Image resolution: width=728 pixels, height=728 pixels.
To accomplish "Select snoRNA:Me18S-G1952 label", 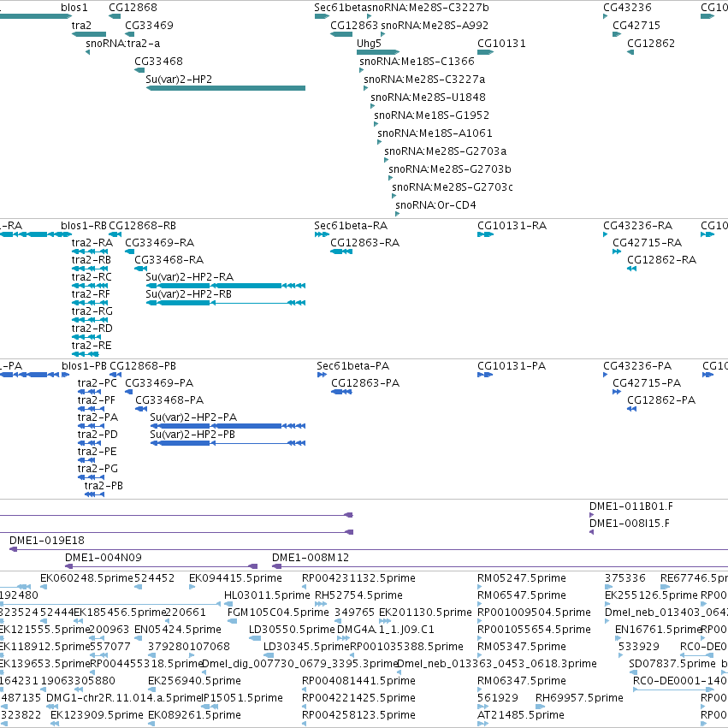I will tap(431, 115).
